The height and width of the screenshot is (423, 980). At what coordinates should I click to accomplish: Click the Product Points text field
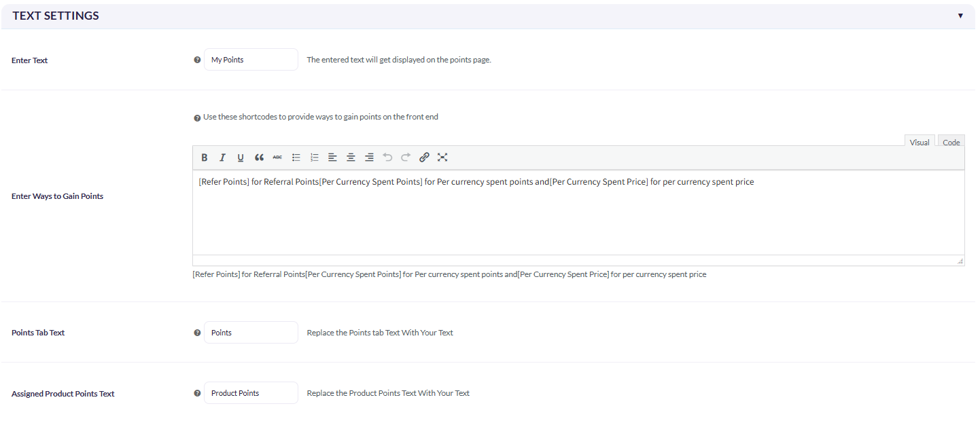point(251,393)
